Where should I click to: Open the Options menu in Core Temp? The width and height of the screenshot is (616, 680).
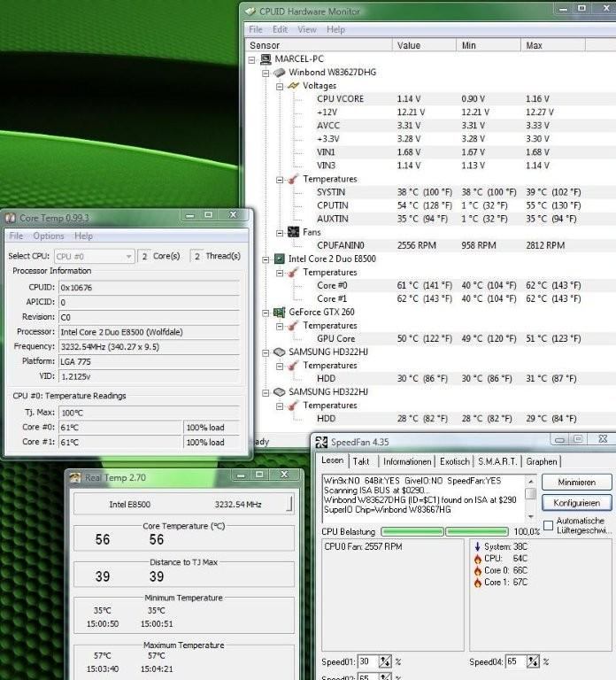[49, 236]
